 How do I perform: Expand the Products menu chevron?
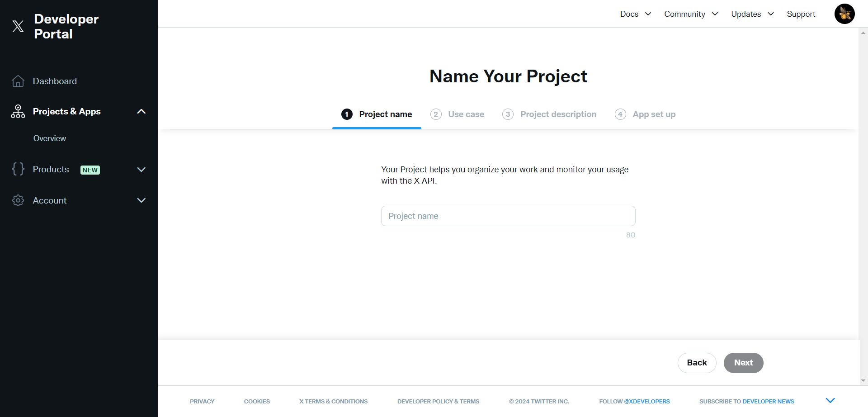pos(141,170)
